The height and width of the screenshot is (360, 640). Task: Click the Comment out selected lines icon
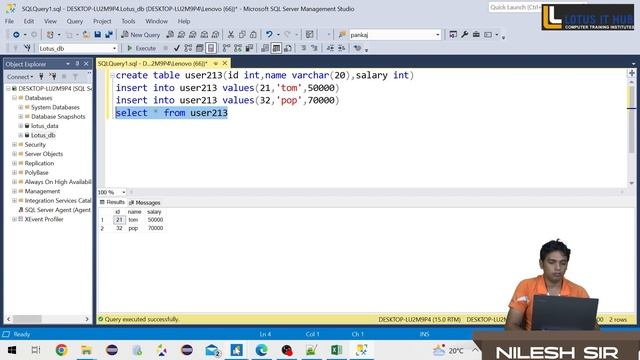[x=303, y=48]
